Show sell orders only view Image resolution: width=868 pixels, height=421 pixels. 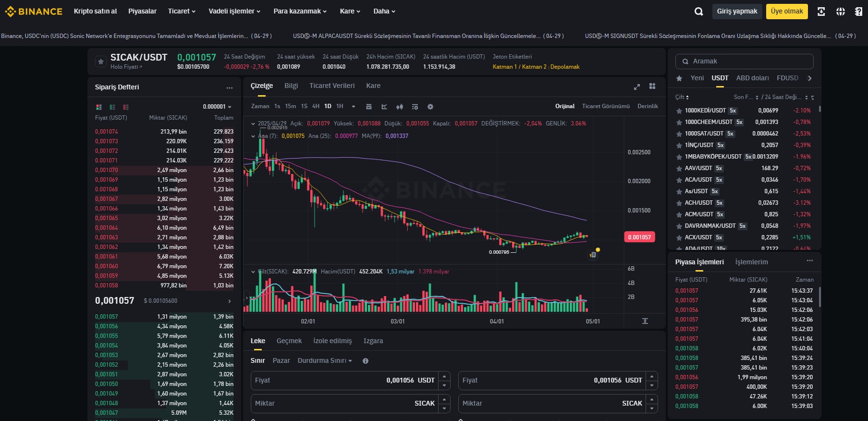(126, 107)
